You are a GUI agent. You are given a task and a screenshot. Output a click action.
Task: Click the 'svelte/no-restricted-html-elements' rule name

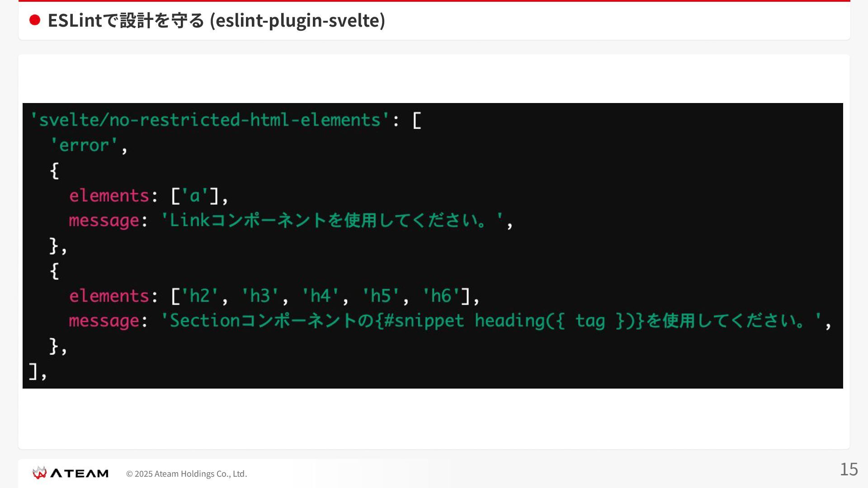coord(209,120)
